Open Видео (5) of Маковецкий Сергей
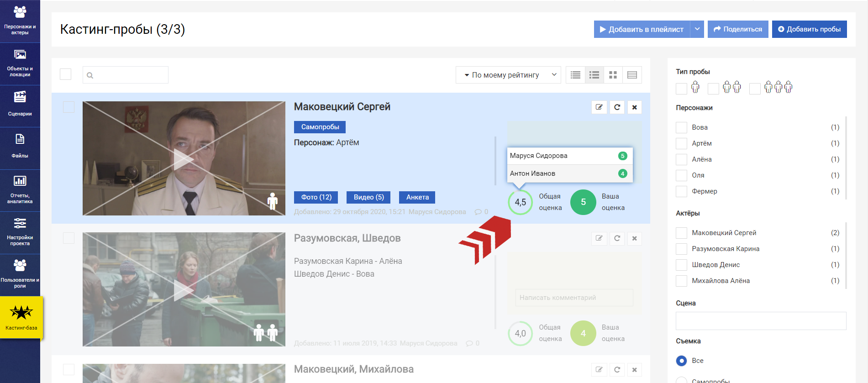Image resolution: width=868 pixels, height=383 pixels. [x=368, y=197]
